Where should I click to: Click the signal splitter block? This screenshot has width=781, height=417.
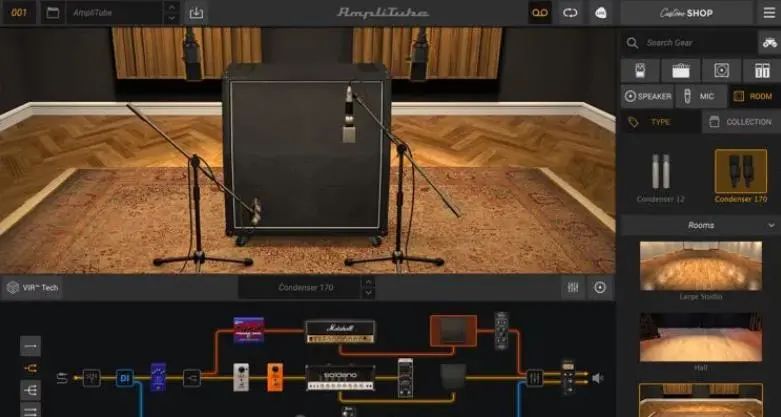pyautogui.click(x=192, y=378)
